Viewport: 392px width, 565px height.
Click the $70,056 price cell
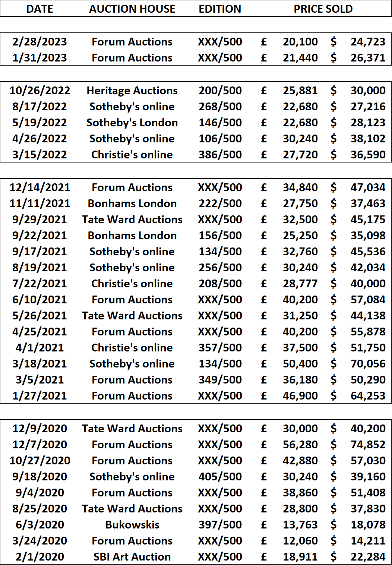[358, 364]
